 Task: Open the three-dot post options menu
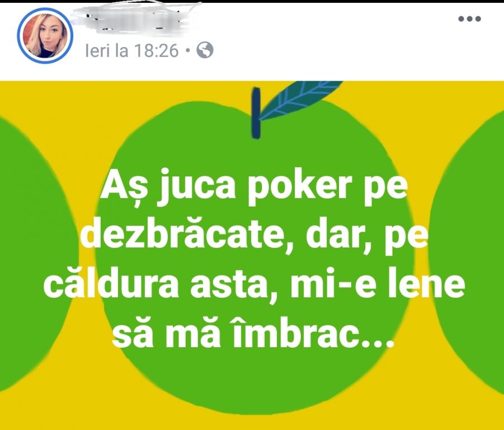469,18
